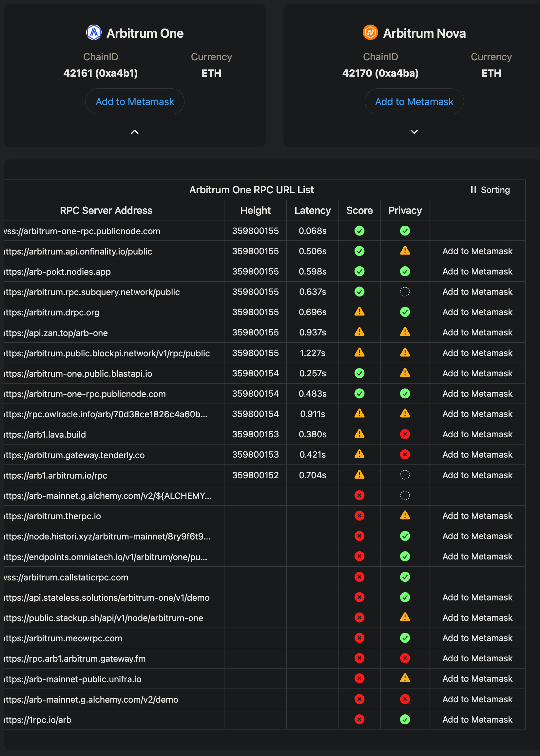
Task: Add arbitrum.meowrpc.com to Metamask
Action: pyautogui.click(x=477, y=638)
